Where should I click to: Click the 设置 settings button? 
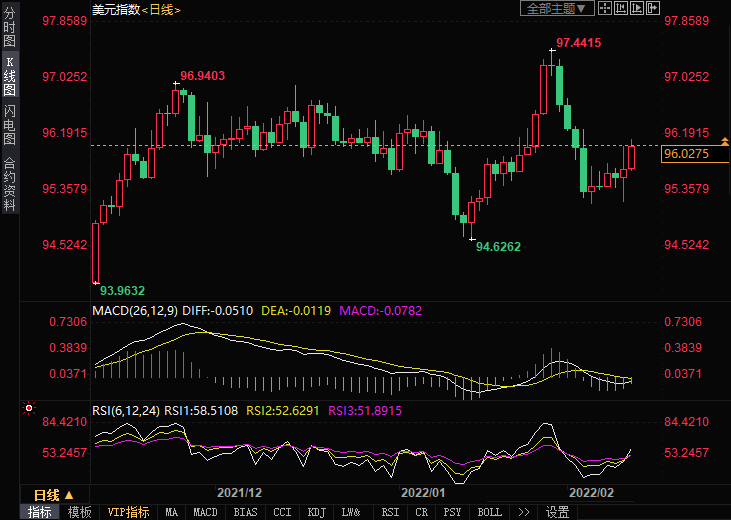pos(557,512)
